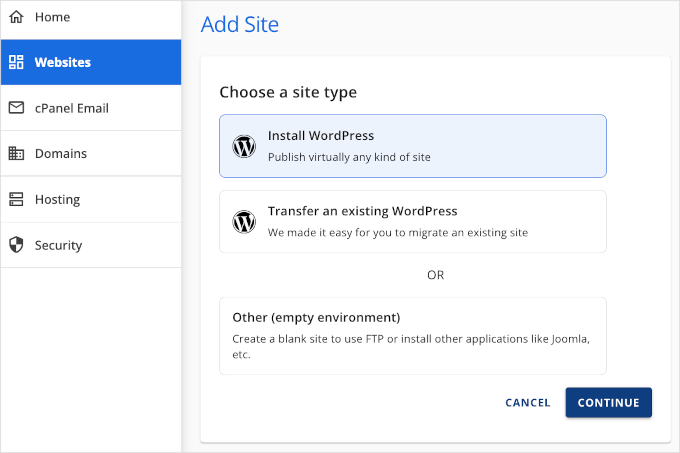Click WordPress logo in Install WordPress card
This screenshot has height=453, width=680.
click(244, 146)
